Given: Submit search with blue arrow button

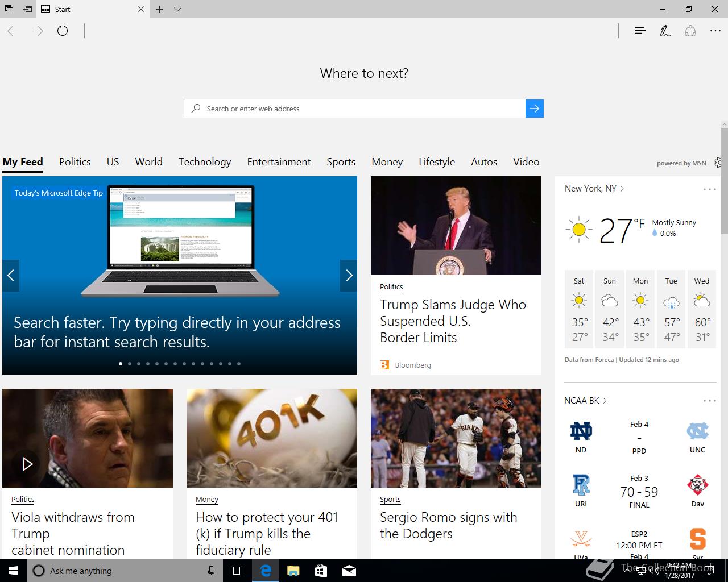Looking at the screenshot, I should pos(535,109).
